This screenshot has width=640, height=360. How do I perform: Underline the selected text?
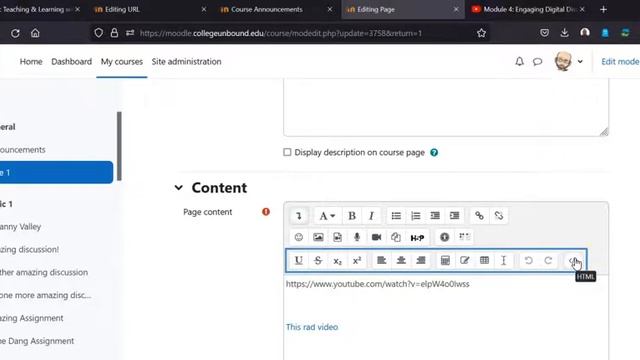(299, 260)
